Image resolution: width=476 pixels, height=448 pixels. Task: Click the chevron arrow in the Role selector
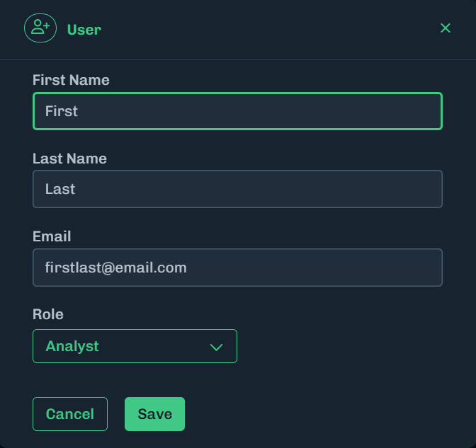tap(217, 347)
